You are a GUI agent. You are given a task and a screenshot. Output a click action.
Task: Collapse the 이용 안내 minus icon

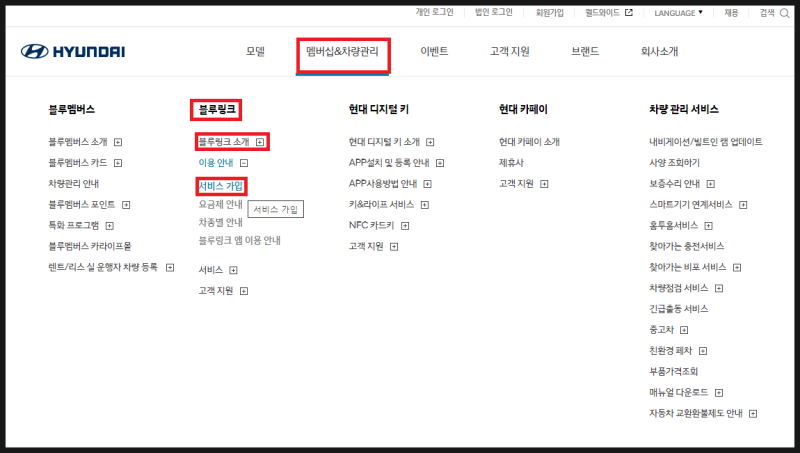tap(244, 163)
